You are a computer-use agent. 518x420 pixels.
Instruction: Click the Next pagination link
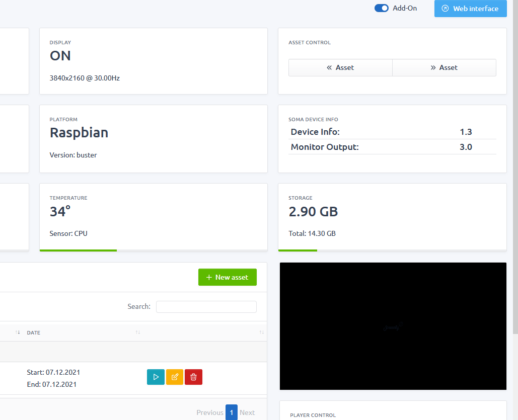[x=247, y=412]
